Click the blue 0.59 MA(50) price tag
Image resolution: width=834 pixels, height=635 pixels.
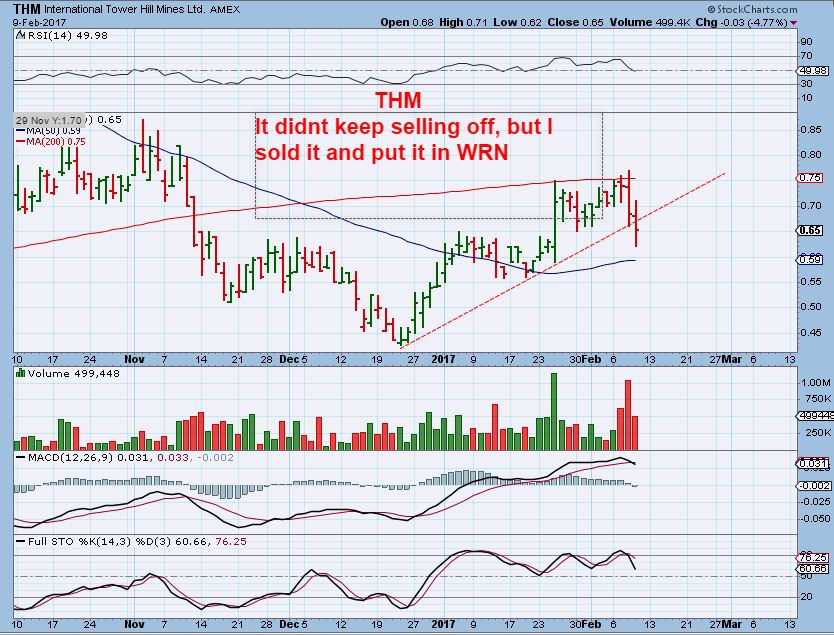[x=810, y=260]
